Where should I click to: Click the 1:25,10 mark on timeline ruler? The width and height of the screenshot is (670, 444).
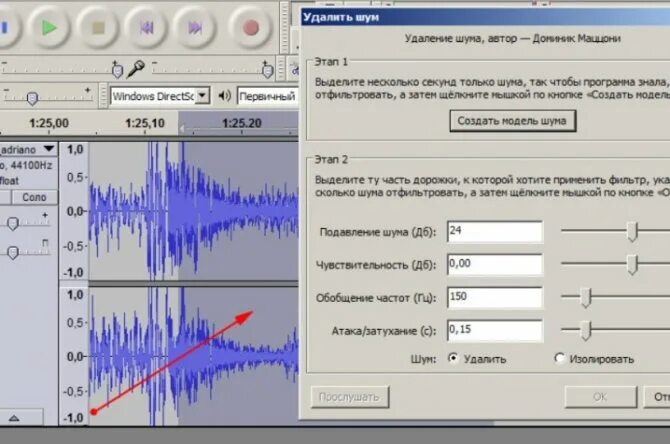click(145, 123)
